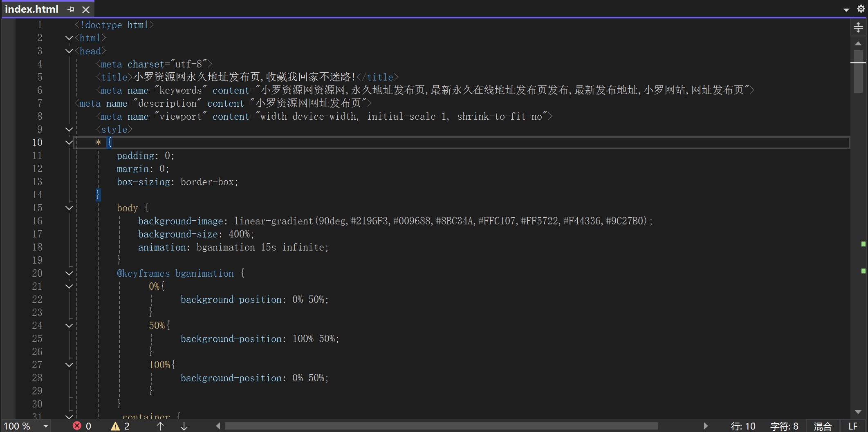
Task: Pin the index.html tab
Action: [x=71, y=9]
